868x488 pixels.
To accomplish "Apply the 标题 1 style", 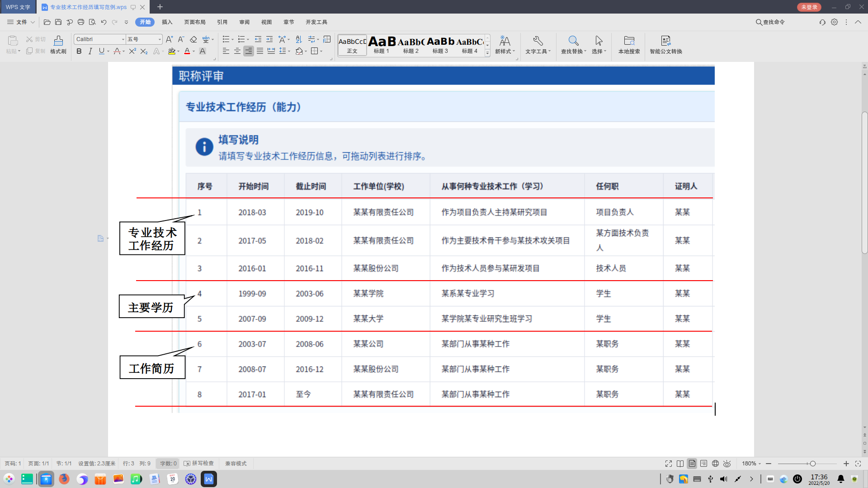I will tap(382, 45).
